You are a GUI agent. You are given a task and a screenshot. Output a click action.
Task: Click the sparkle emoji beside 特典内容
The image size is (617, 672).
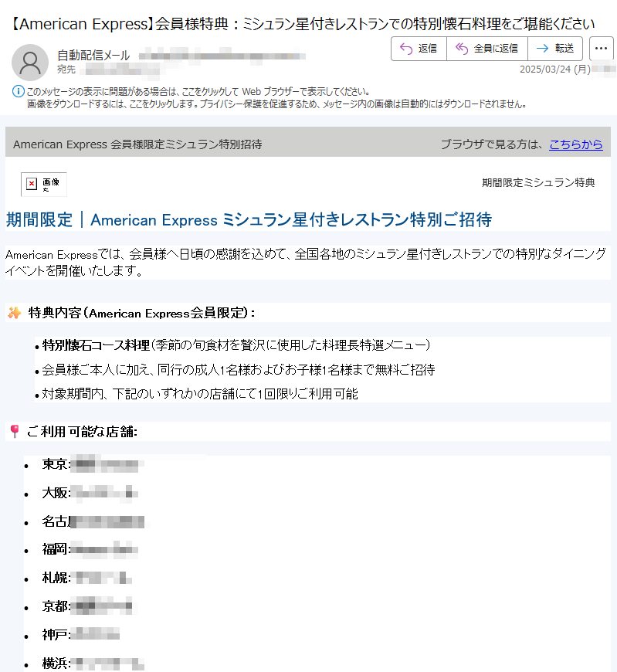pyautogui.click(x=15, y=313)
